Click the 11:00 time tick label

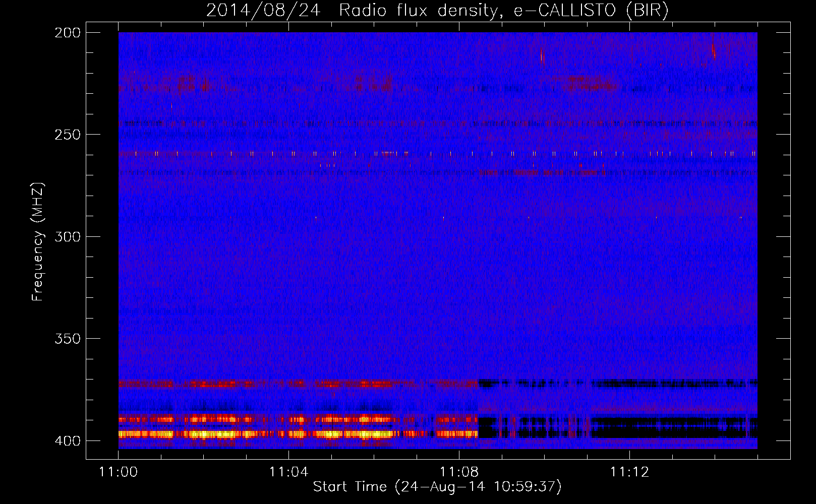coord(119,472)
